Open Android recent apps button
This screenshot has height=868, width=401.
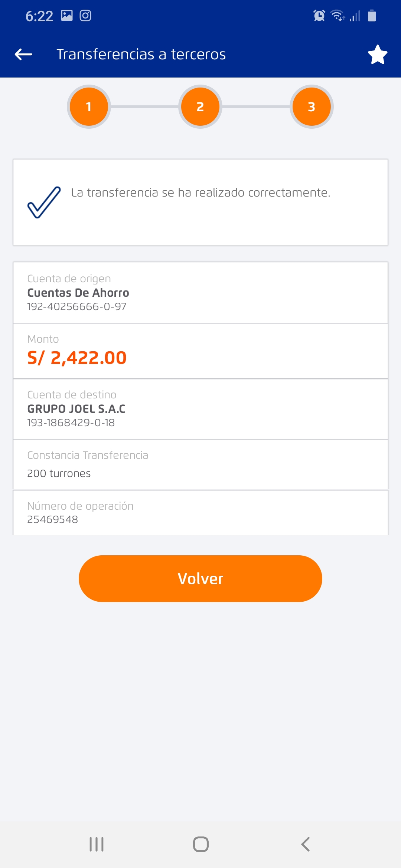click(x=97, y=844)
